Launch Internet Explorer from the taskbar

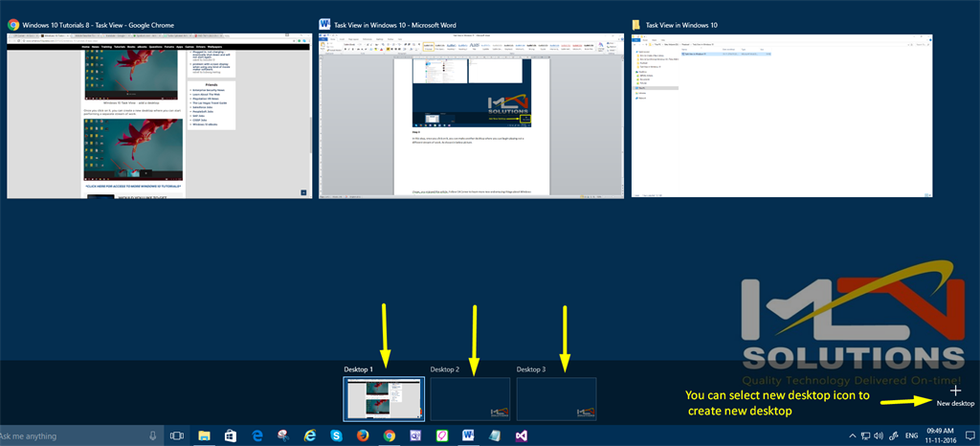tap(309, 435)
